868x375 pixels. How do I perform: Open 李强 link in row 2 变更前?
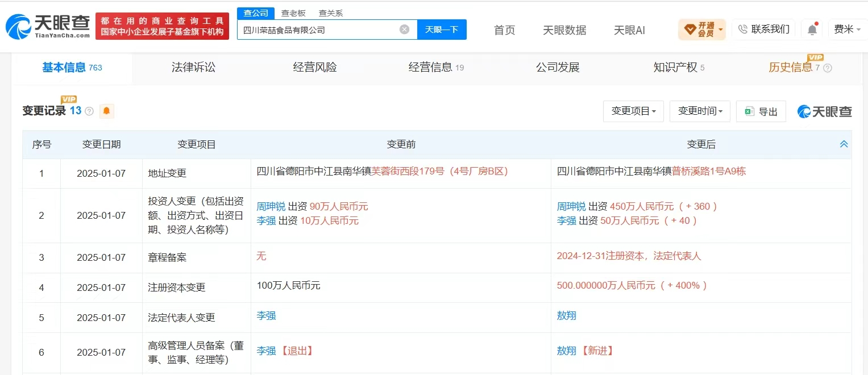click(266, 220)
